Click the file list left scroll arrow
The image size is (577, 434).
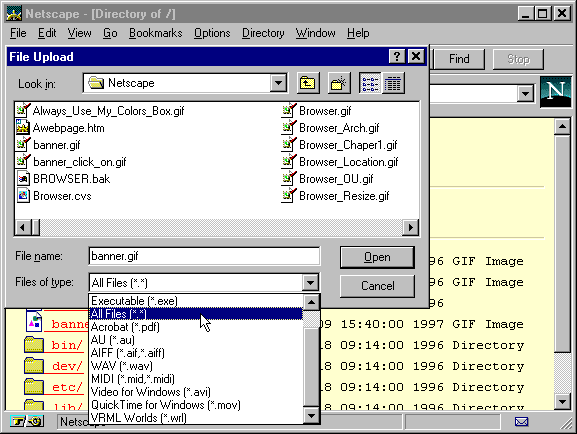22,227
